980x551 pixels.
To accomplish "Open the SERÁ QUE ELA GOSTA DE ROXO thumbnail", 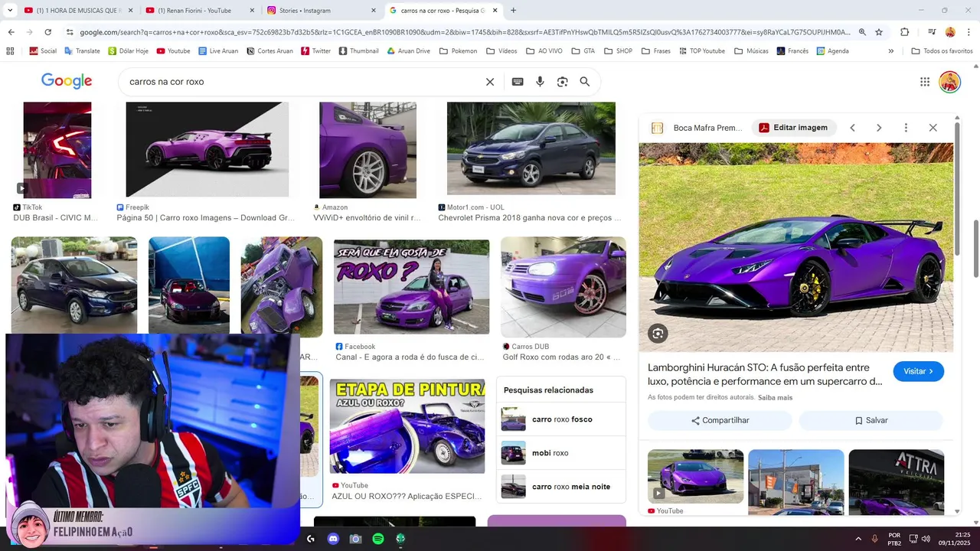I will pyautogui.click(x=411, y=286).
